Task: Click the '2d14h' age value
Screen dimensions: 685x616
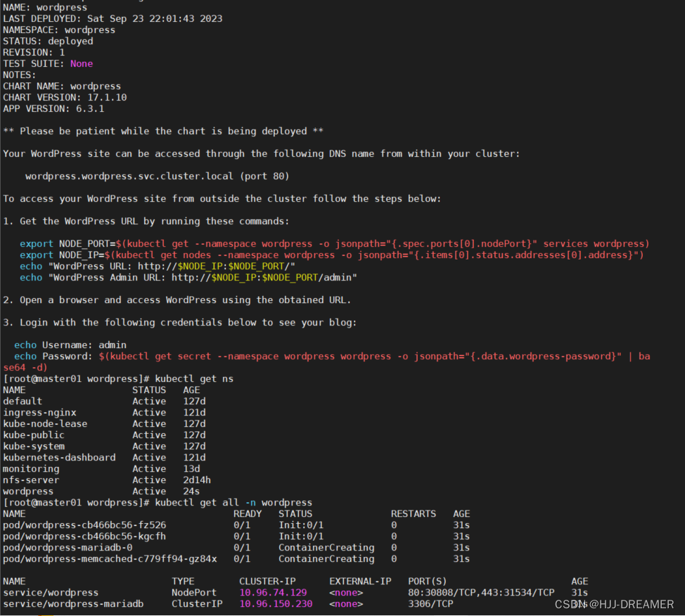Action: coord(197,480)
